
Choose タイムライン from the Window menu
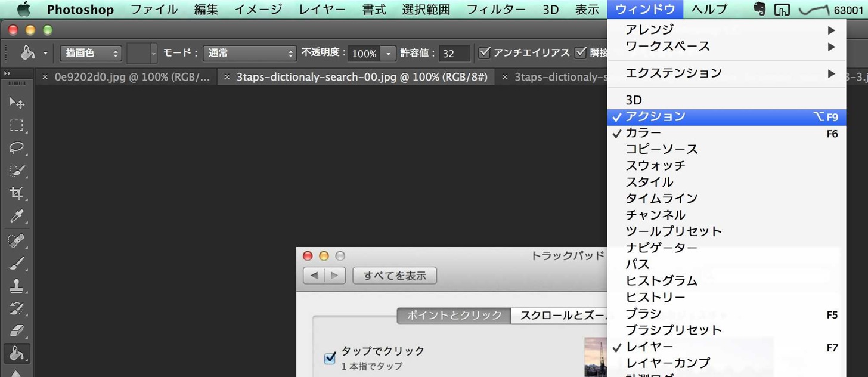726,199
